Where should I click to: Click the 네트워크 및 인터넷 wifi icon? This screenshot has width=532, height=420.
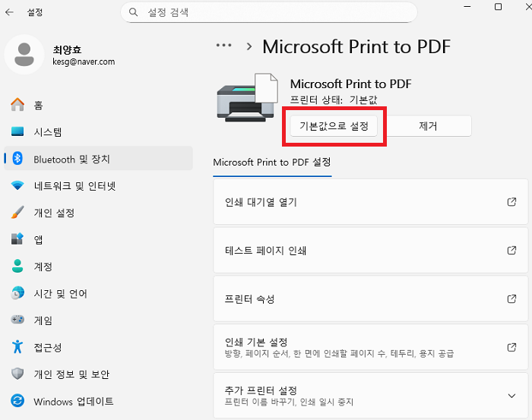[17, 185]
